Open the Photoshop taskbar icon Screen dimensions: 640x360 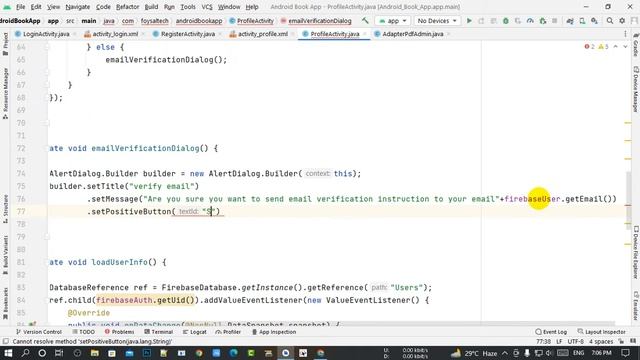(147, 353)
